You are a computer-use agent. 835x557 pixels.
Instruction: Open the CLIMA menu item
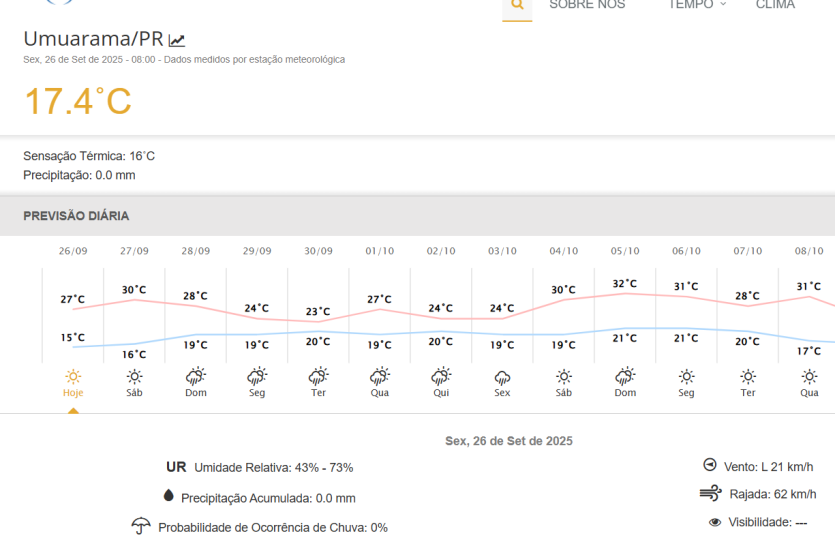775,5
